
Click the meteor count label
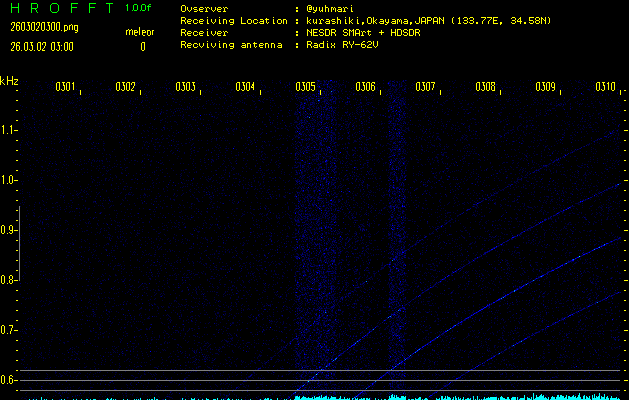[140, 32]
